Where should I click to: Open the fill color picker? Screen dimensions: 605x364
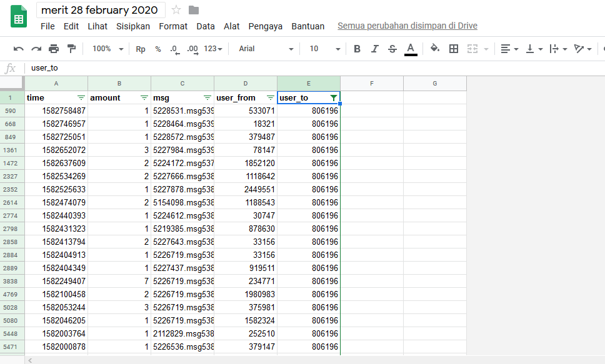point(435,48)
